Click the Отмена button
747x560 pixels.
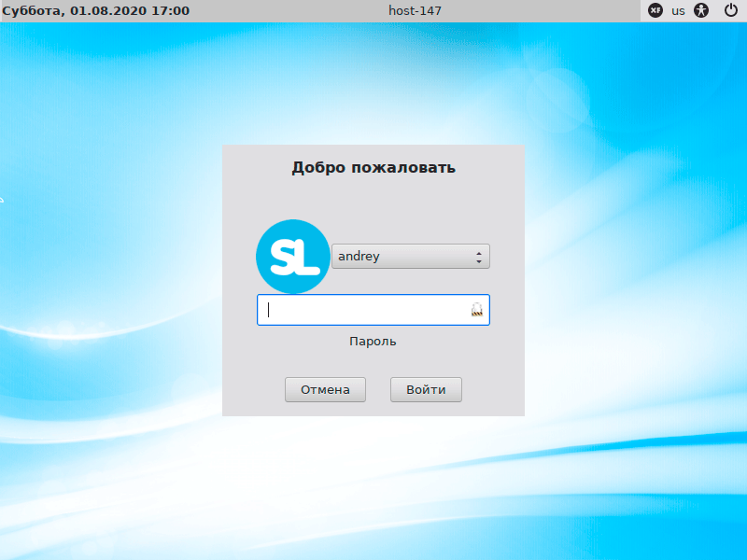tap(325, 390)
